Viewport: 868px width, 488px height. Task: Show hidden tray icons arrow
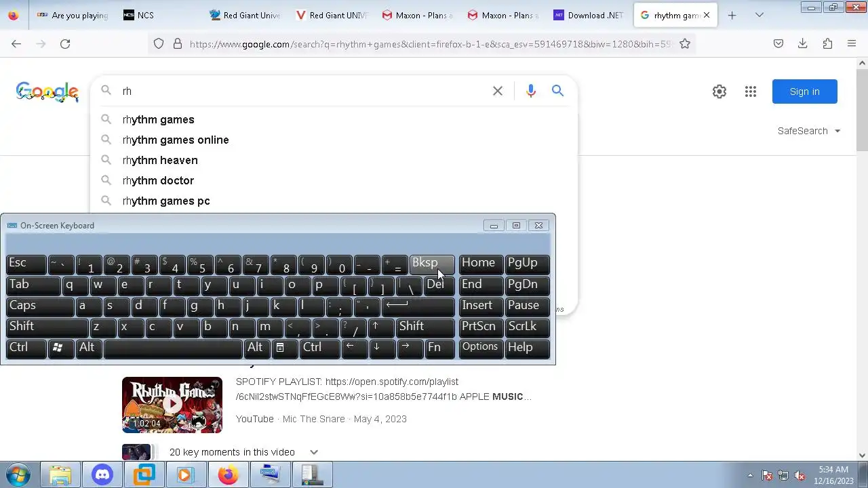coord(750,475)
